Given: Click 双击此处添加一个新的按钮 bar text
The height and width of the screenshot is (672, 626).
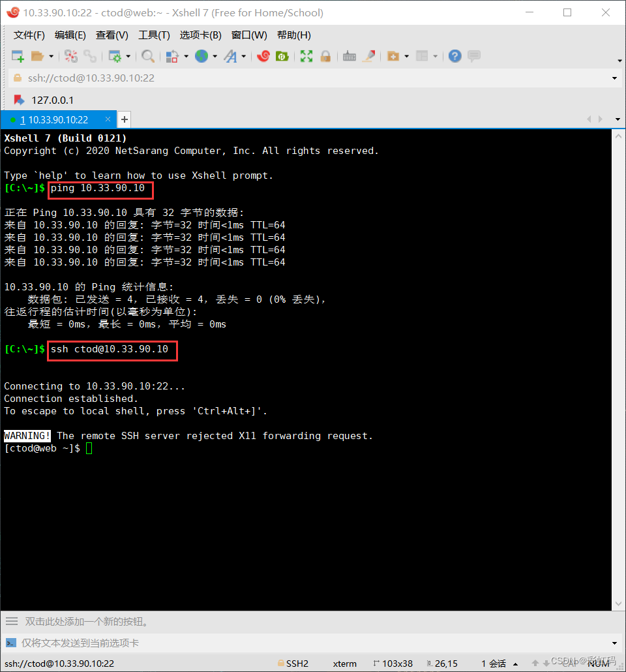Looking at the screenshot, I should [87, 621].
